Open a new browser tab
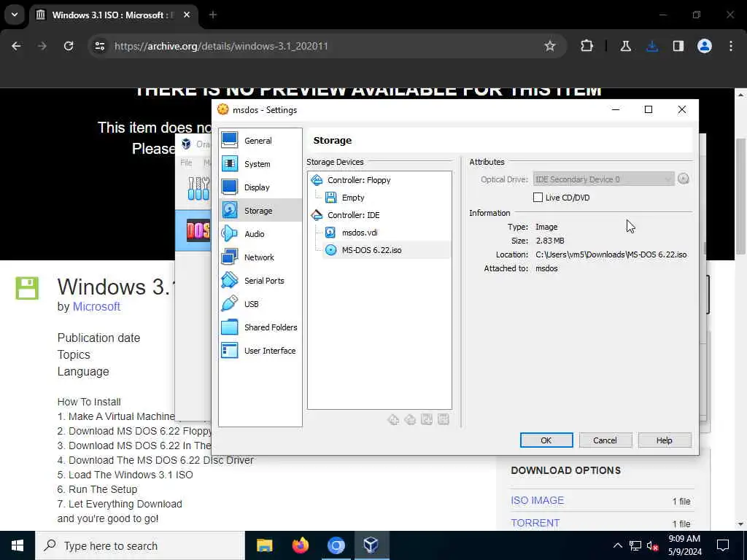Screen dimensions: 747x560 [213, 15]
